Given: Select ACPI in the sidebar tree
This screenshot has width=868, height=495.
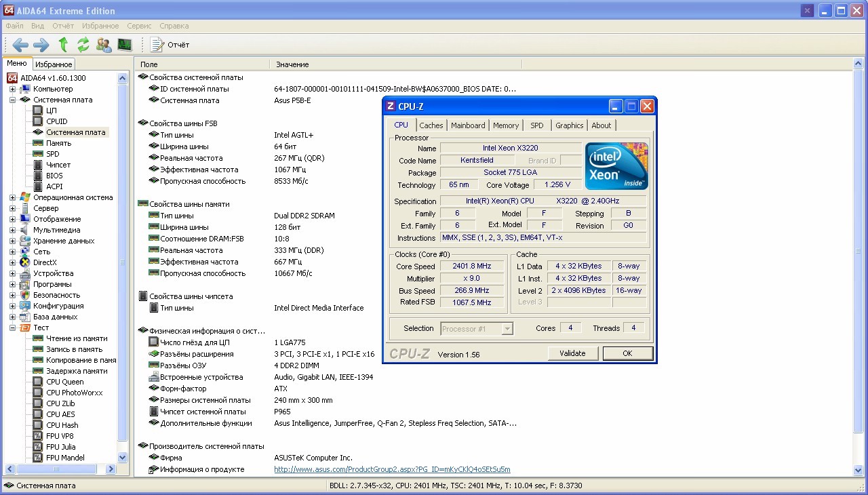Looking at the screenshot, I should click(x=54, y=186).
